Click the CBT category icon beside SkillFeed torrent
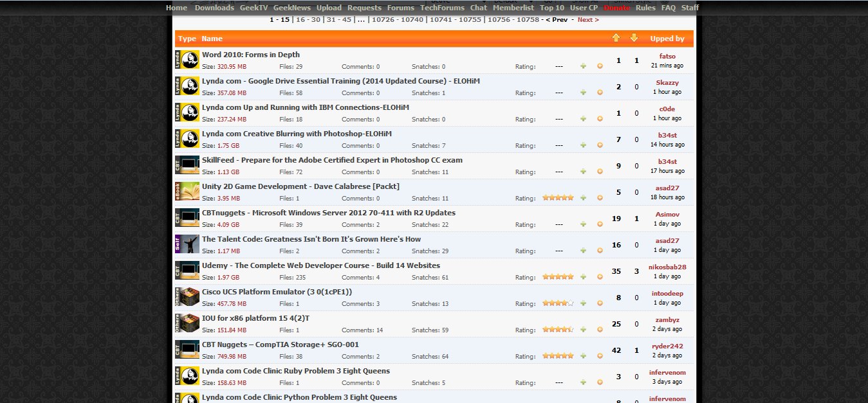This screenshot has height=403, width=868. tap(187, 165)
